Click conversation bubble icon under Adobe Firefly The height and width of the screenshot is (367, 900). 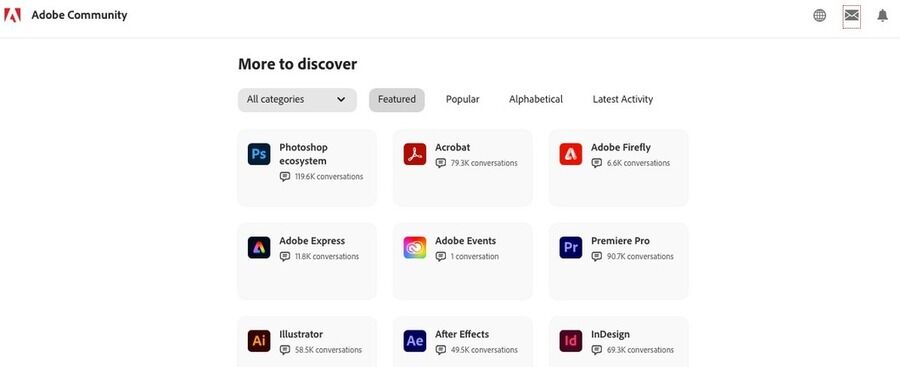click(597, 163)
